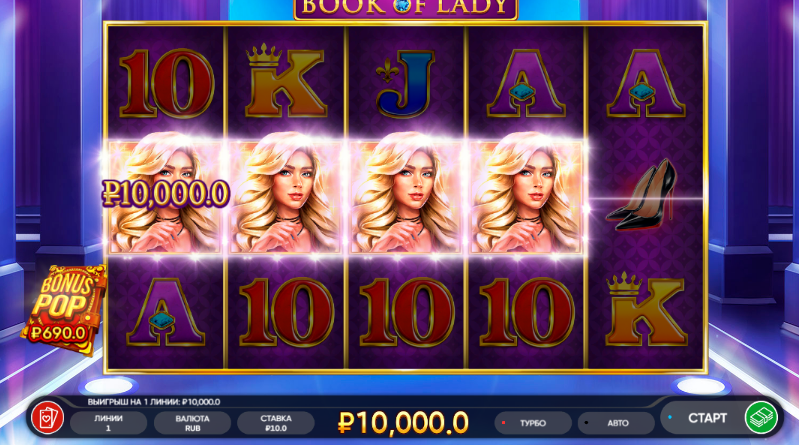Click the ₽10,000.0 win amount display
The image size is (799, 445).
point(403,423)
